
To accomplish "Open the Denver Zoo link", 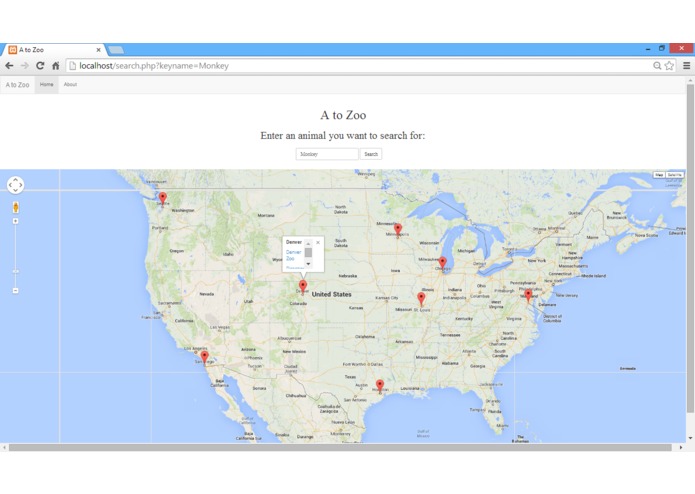I will coord(293,255).
